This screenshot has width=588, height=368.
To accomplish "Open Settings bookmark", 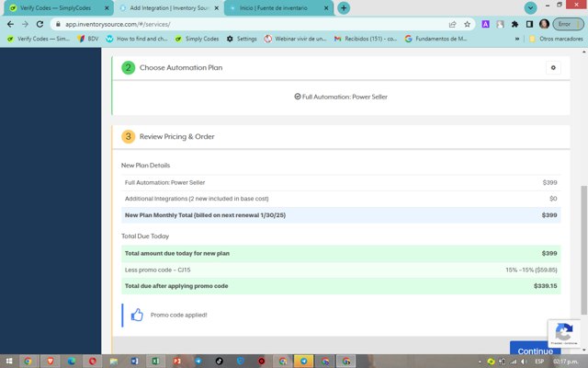I will point(242,39).
